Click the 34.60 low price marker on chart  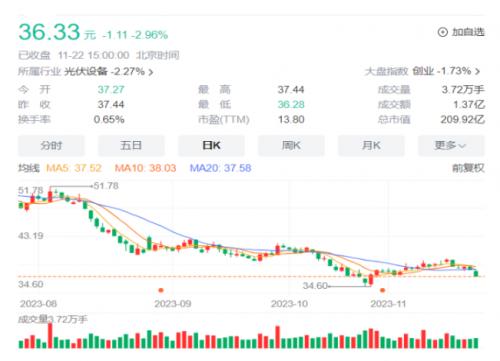pos(315,286)
